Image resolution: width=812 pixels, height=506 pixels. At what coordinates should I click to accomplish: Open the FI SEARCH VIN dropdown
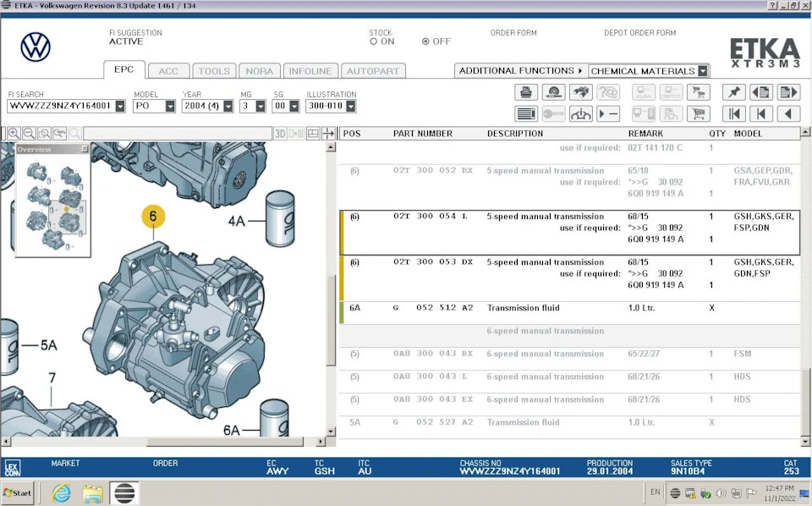[120, 106]
